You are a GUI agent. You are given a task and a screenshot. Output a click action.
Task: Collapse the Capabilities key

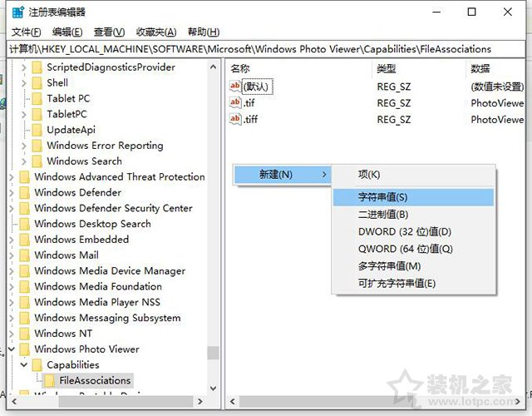click(24, 364)
